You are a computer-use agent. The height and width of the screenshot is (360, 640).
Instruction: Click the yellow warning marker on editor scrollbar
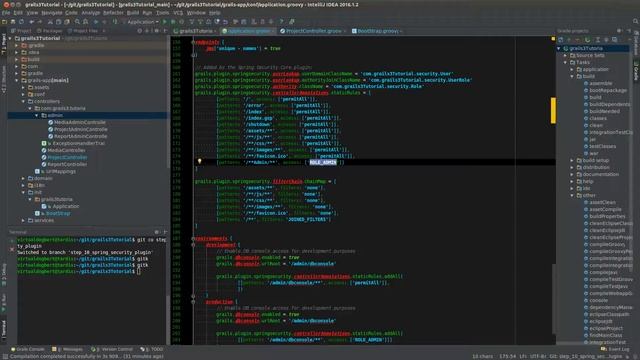553,110
